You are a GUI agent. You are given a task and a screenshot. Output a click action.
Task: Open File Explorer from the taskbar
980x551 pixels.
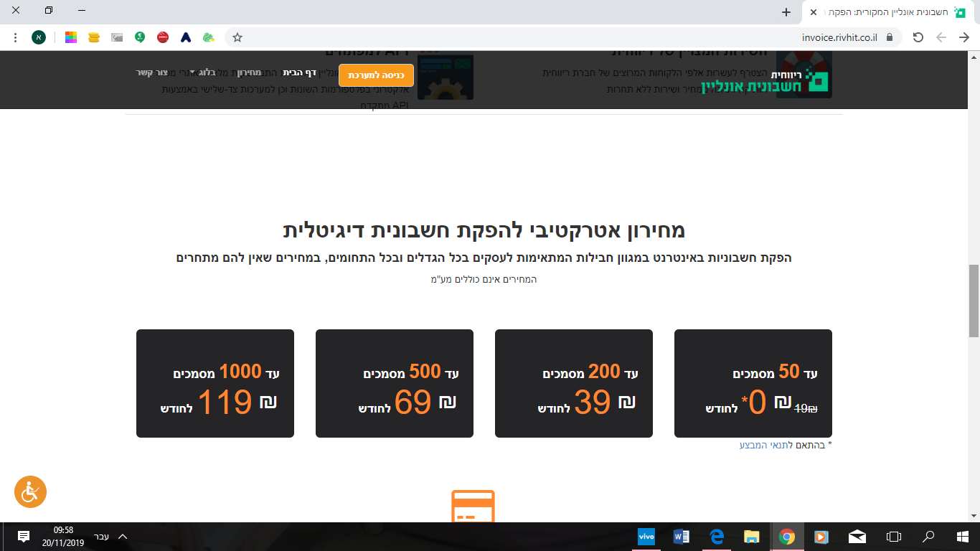pos(752,537)
